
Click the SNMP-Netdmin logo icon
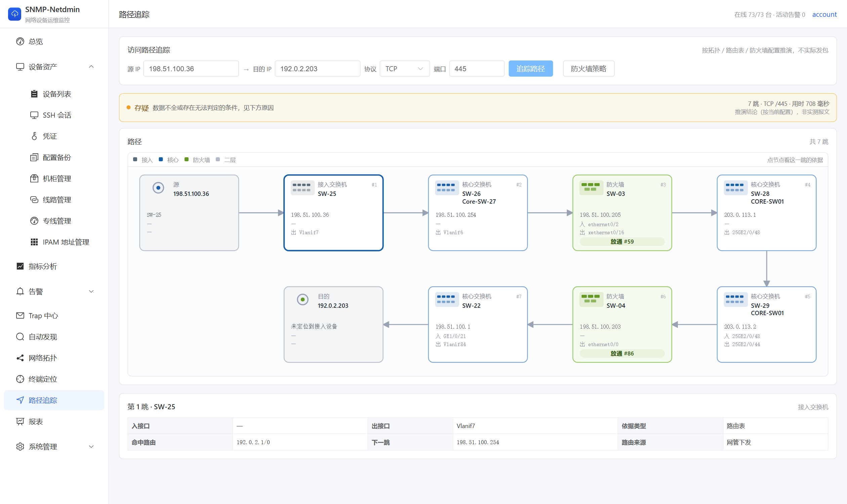tap(14, 14)
